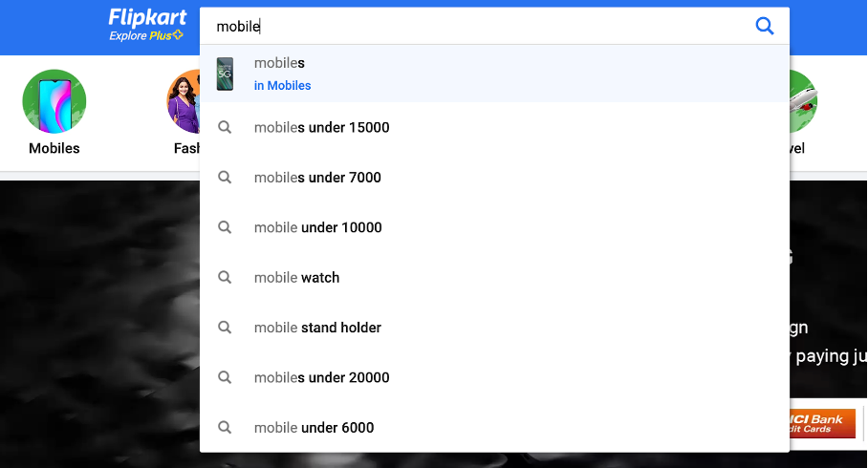Select the 'mobile watch' suggestion
Viewport: 868px width, 468px height.
(296, 277)
